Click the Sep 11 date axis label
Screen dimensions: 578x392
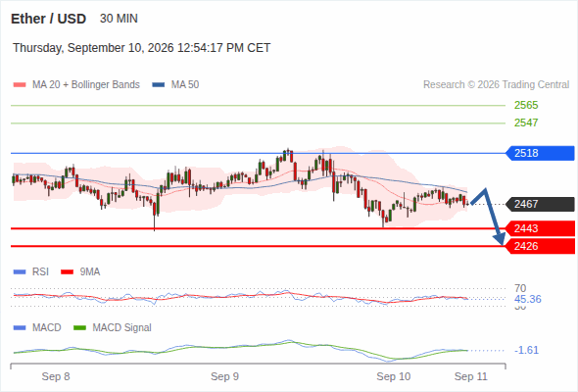point(471,376)
